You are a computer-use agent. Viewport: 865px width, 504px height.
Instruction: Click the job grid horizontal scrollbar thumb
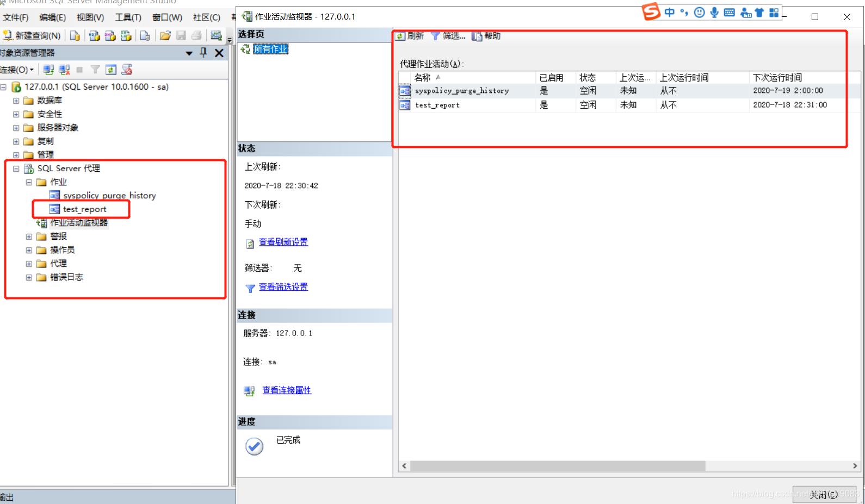(x=558, y=466)
